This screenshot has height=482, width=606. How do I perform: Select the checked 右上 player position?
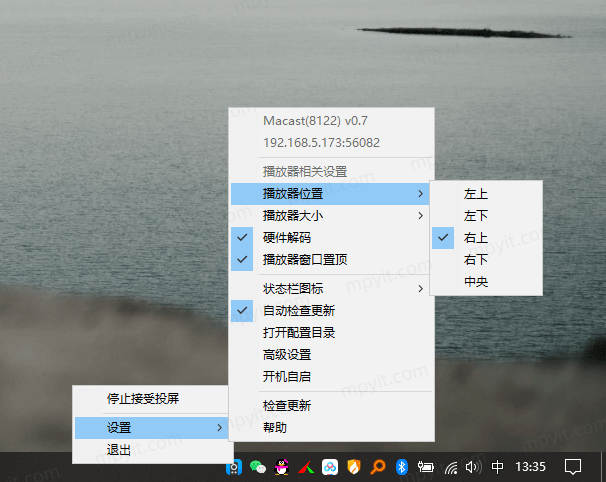[486, 238]
